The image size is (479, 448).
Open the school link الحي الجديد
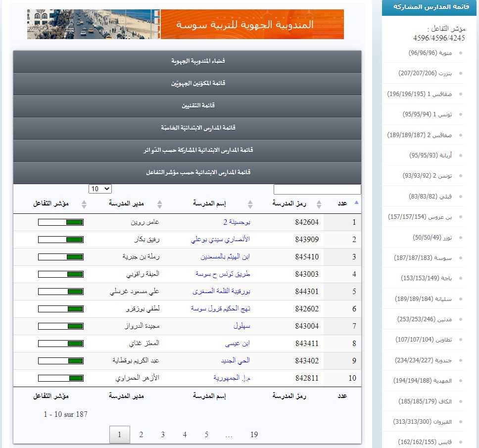coord(236,360)
